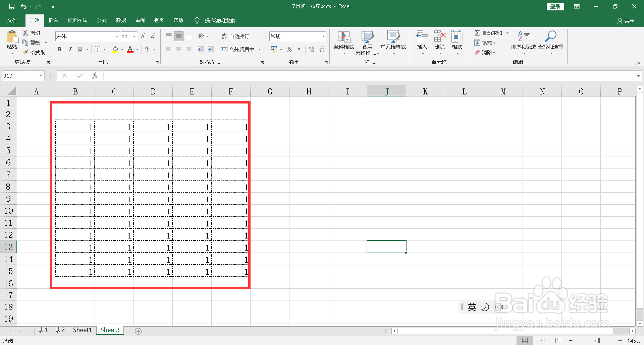The height and width of the screenshot is (345, 644).
Task: Click the Insert Function fx icon
Action: point(95,76)
